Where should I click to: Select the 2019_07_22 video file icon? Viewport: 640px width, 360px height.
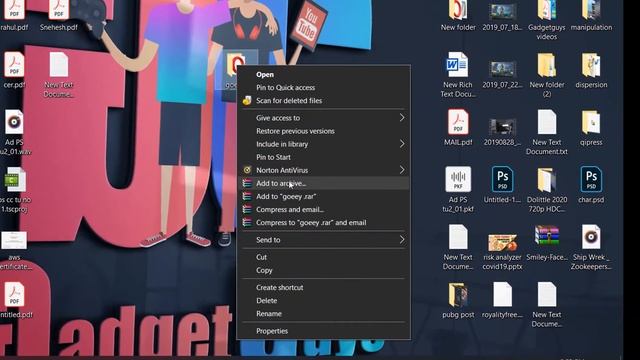click(502, 69)
